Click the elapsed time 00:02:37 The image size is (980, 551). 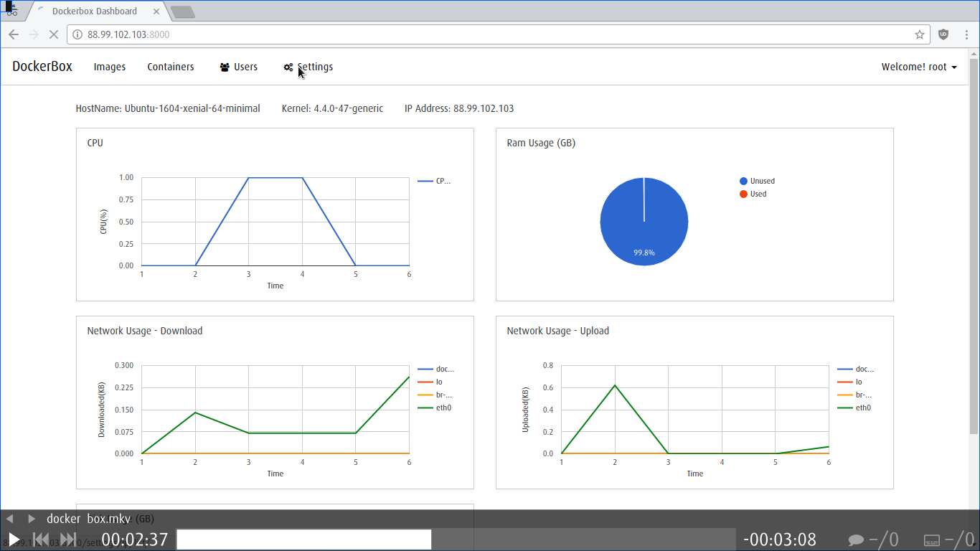point(135,540)
